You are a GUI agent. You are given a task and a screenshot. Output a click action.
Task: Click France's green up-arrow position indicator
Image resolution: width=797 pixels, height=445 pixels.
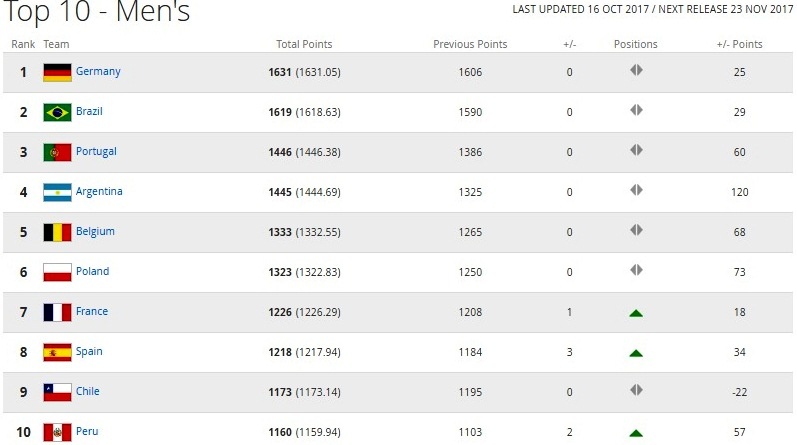tap(635, 313)
